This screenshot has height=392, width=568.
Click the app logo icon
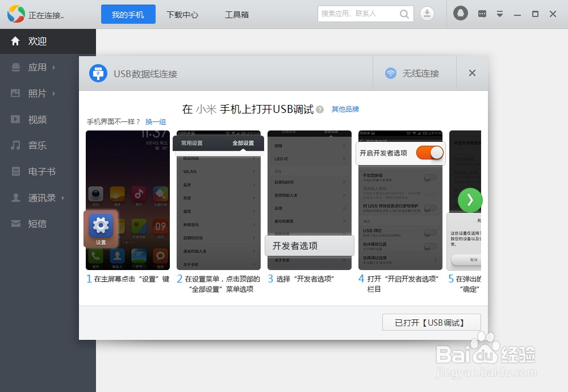(x=16, y=14)
